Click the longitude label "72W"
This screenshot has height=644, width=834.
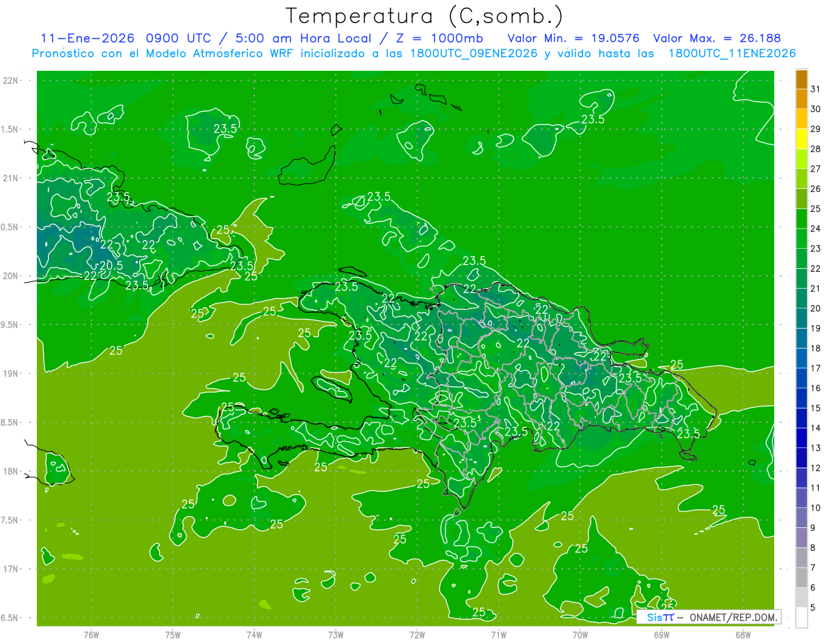coord(417,635)
